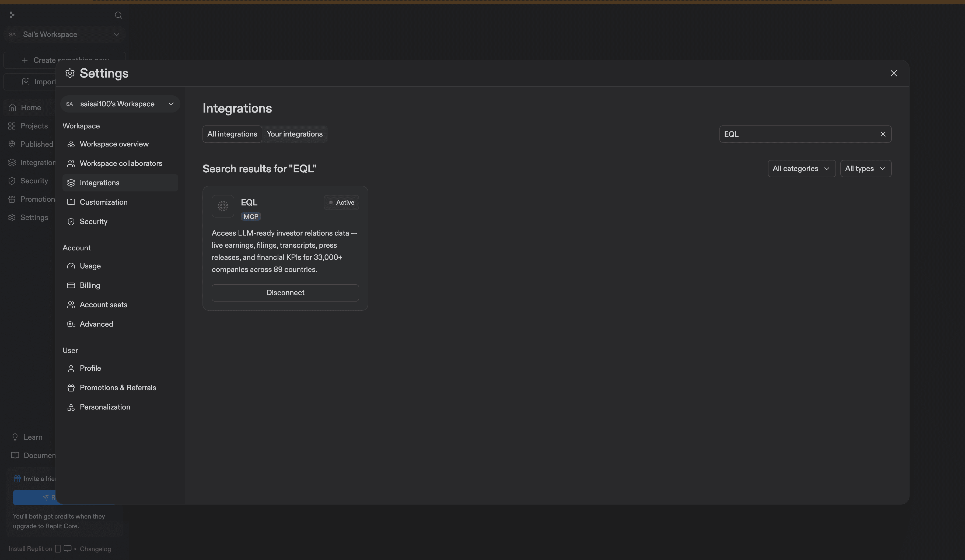
Task: Click the Security shield icon in settings
Action: [x=71, y=221]
